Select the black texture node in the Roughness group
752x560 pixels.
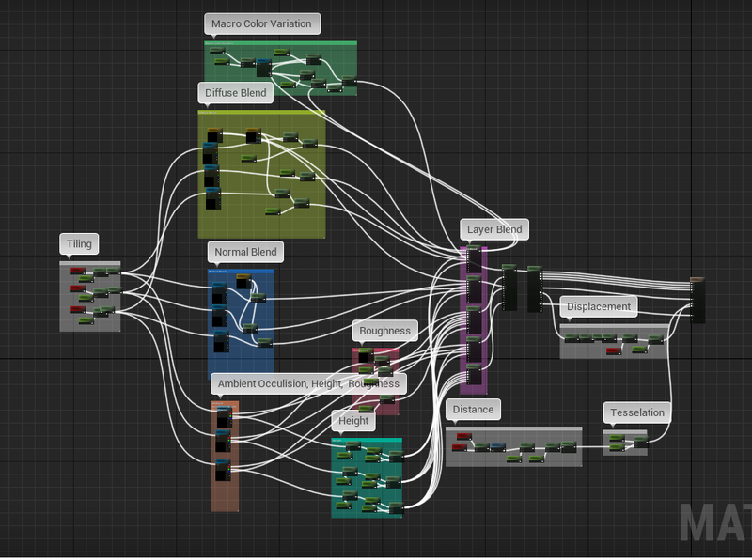(x=365, y=357)
